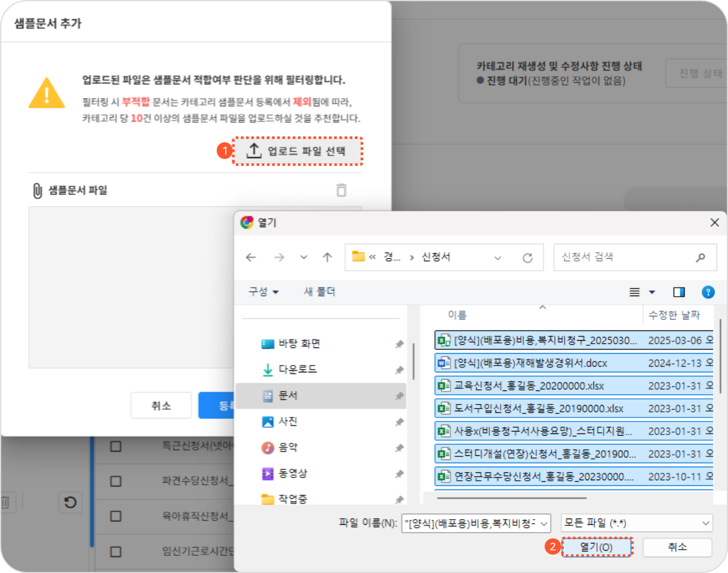728x573 pixels.
Task: Click the refresh icon in file dialog
Action: 527,258
